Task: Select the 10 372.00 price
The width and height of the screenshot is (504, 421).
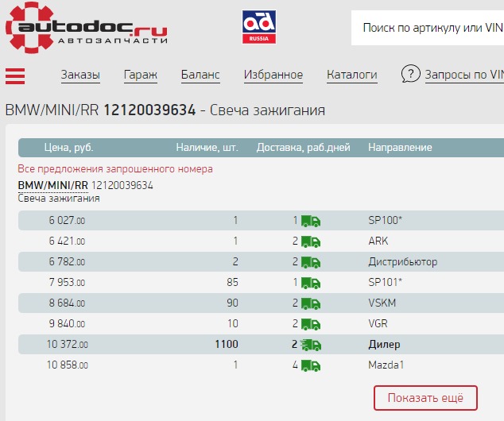Action: [x=68, y=344]
